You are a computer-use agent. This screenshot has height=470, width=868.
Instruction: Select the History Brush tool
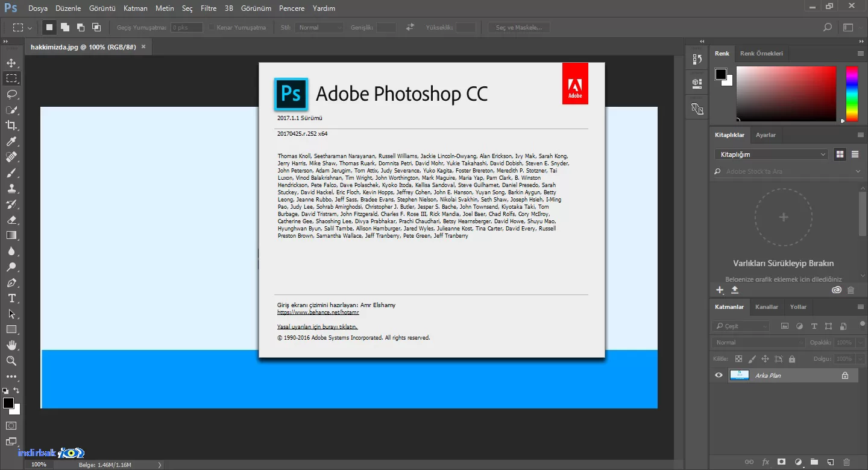pos(11,204)
